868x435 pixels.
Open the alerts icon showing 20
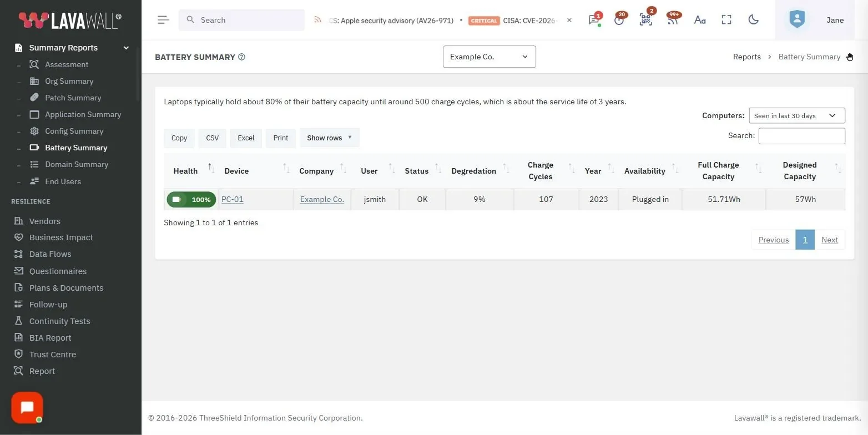coord(619,19)
